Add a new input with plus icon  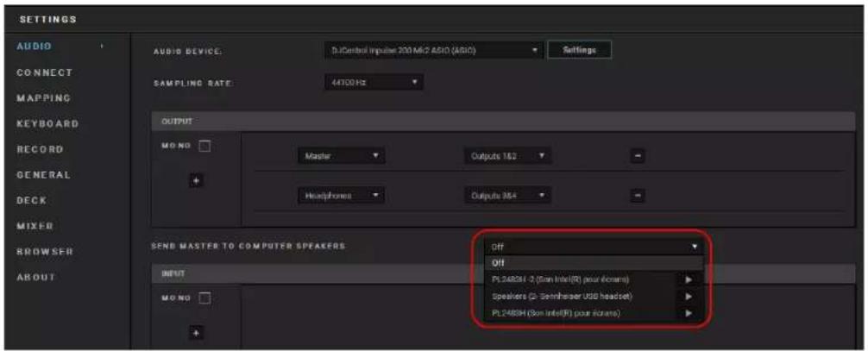(197, 333)
